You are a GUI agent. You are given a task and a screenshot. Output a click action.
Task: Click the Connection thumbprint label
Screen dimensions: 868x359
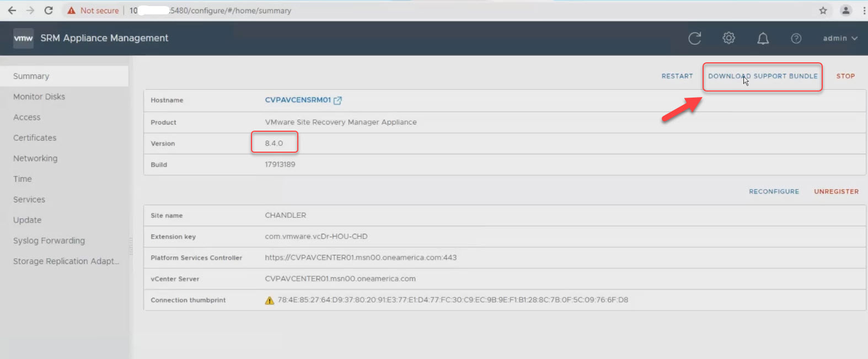tap(188, 301)
